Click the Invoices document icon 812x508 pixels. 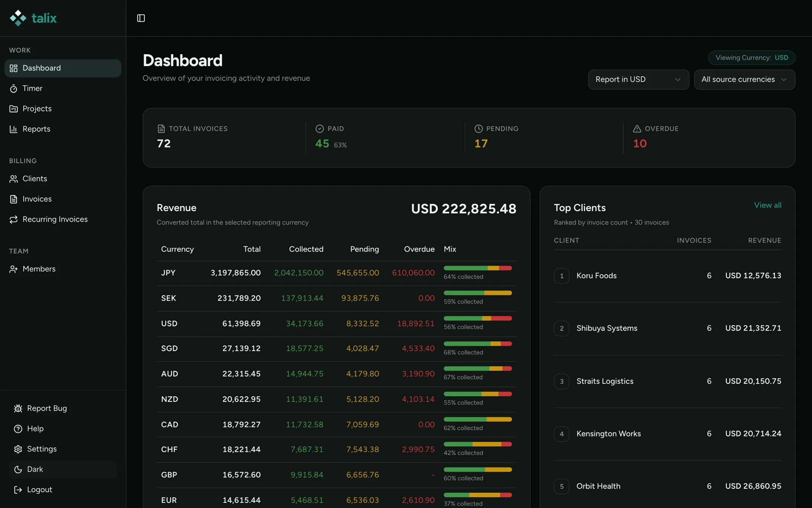14,199
